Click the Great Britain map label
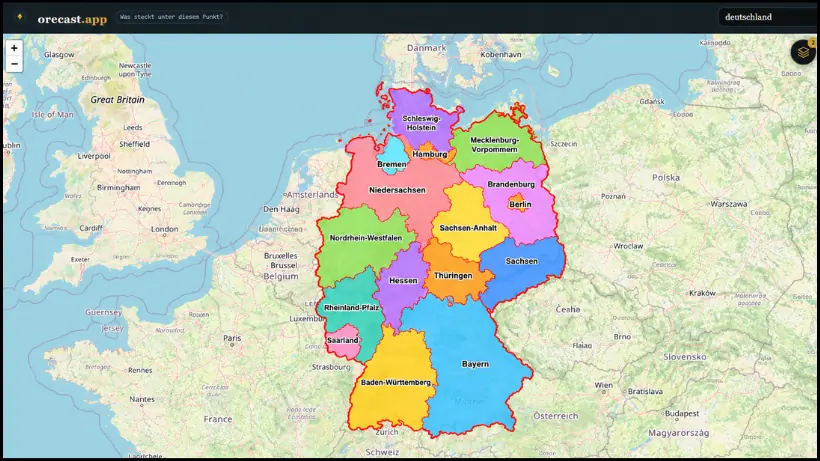The width and height of the screenshot is (820, 461). click(x=117, y=100)
